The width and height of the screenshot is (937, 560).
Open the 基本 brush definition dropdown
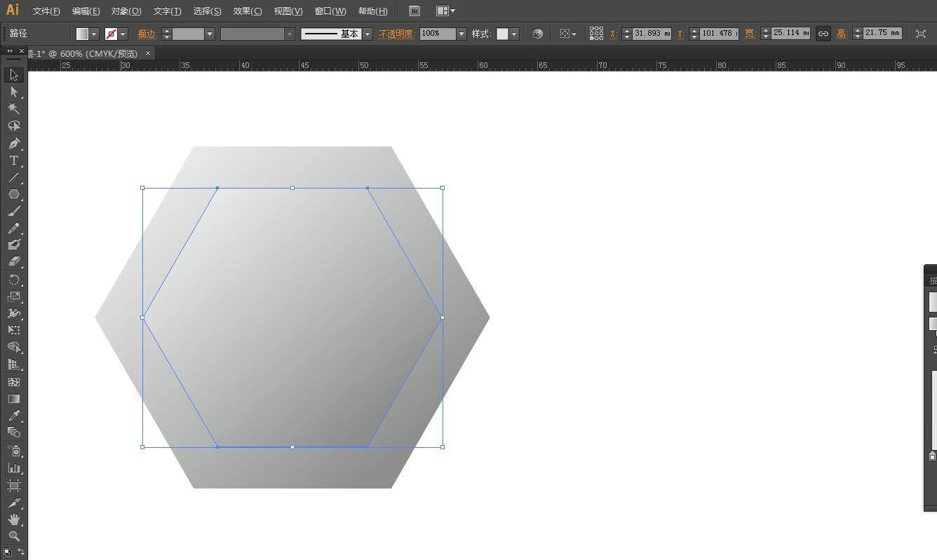[368, 33]
